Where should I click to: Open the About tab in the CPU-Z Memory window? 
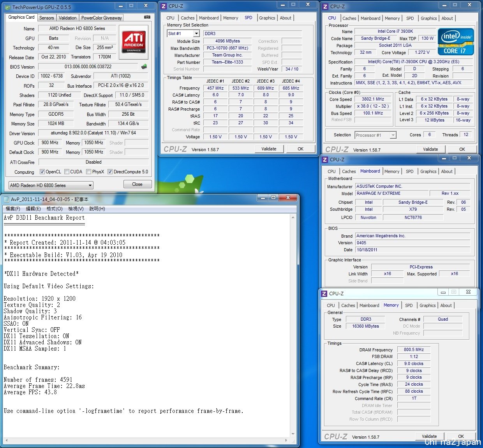[x=446, y=305]
